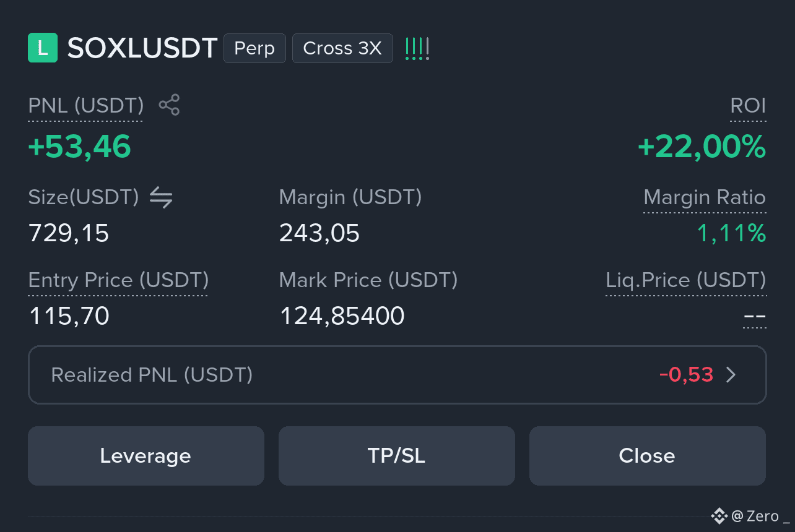Image resolution: width=795 pixels, height=532 pixels.
Task: Click the -0,53 realized PNL value
Action: tap(686, 375)
